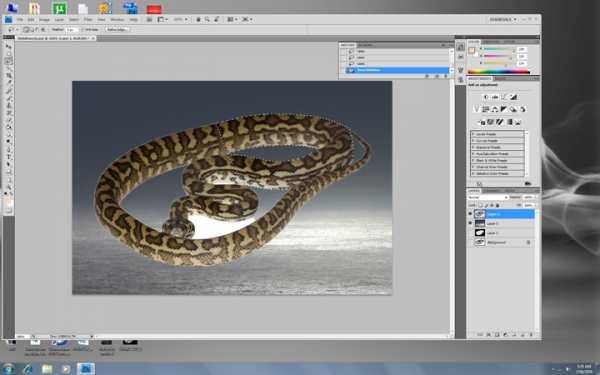Select the Clone Stamp tool

9,106
